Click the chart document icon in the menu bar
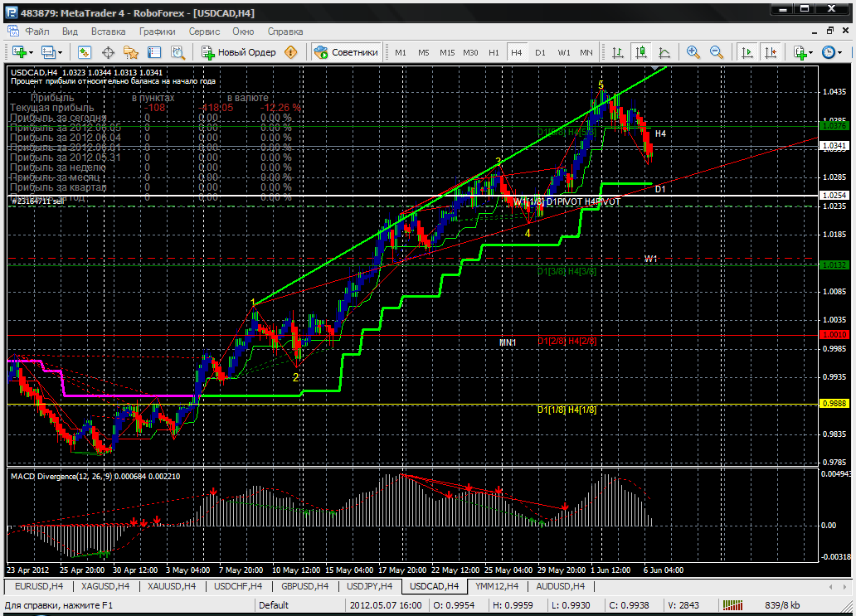Image resolution: width=856 pixels, height=616 pixels. tap(12, 32)
